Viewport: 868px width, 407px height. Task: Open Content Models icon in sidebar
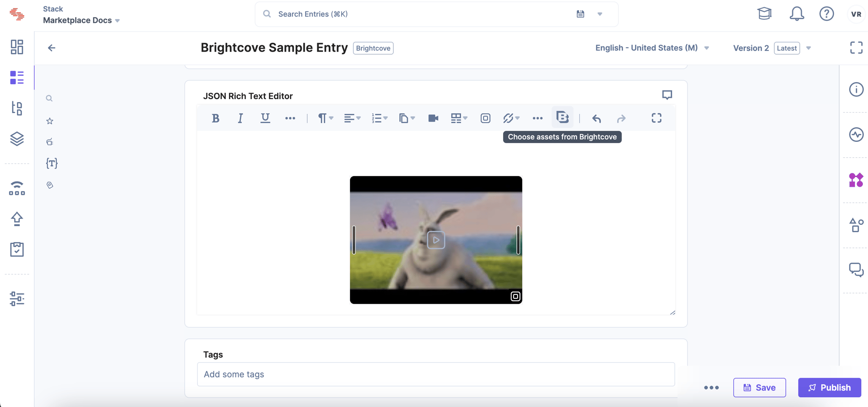[17, 108]
